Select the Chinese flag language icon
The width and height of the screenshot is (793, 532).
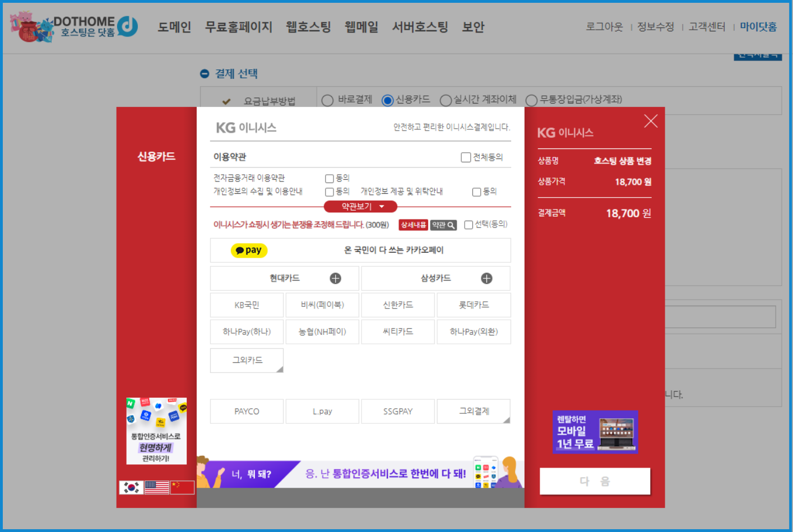tap(182, 487)
